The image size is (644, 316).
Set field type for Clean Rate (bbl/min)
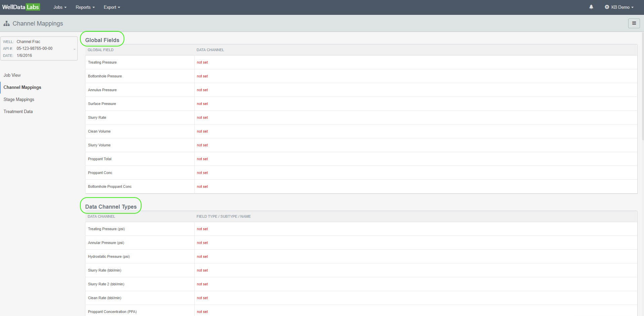click(202, 298)
